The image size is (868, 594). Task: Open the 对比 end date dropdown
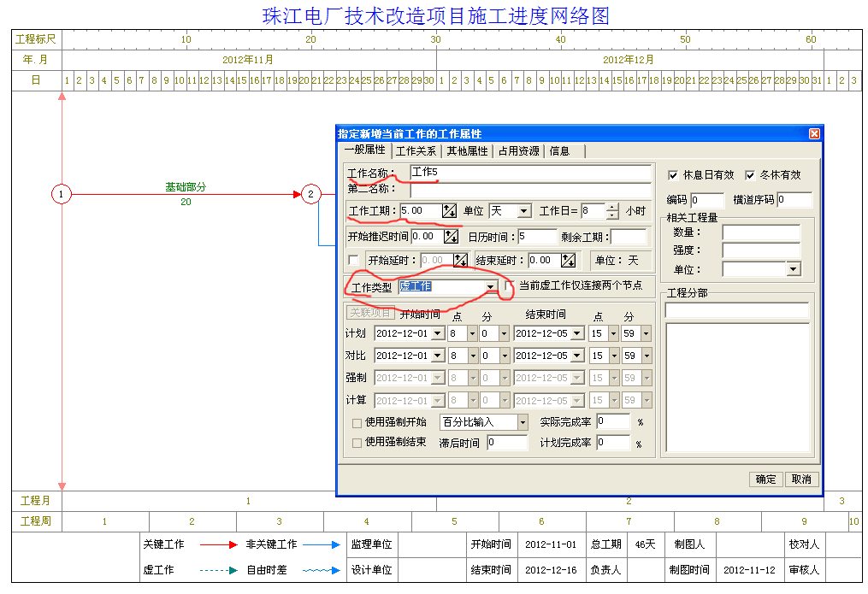pyautogui.click(x=577, y=356)
